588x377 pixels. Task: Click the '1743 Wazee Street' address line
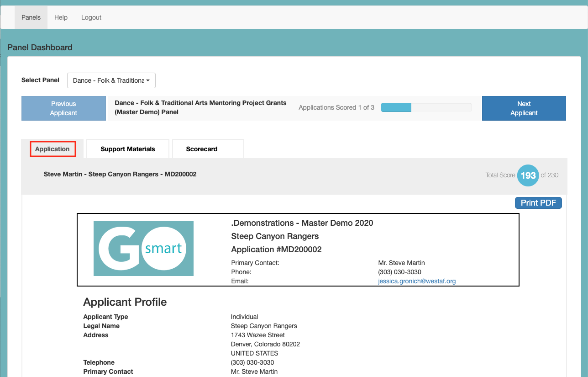(x=258, y=335)
